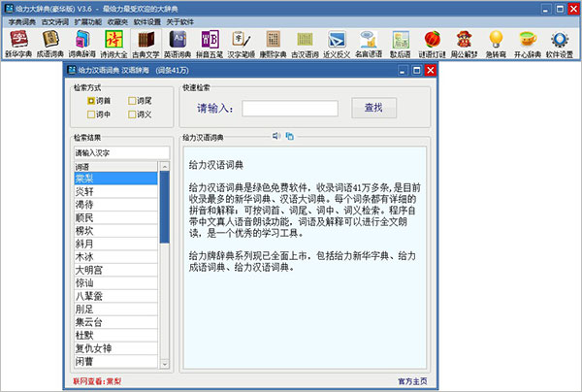Launch the 词典辞海 tool

pos(82,45)
